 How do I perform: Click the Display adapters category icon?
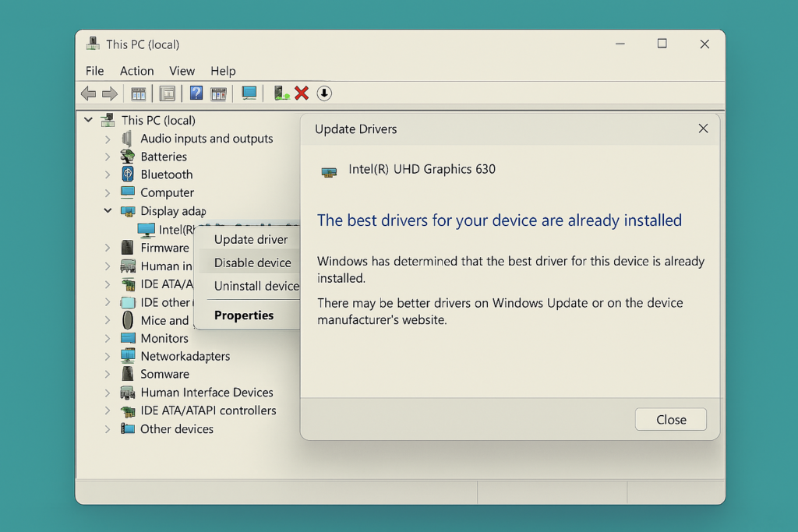pos(128,211)
